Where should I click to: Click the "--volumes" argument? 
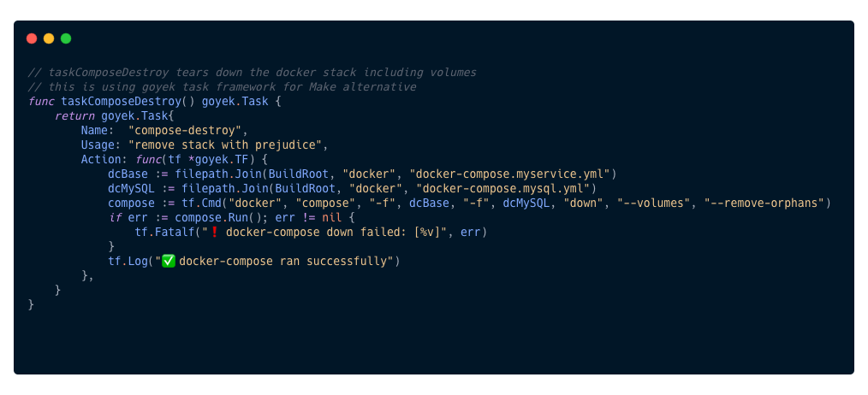651,203
